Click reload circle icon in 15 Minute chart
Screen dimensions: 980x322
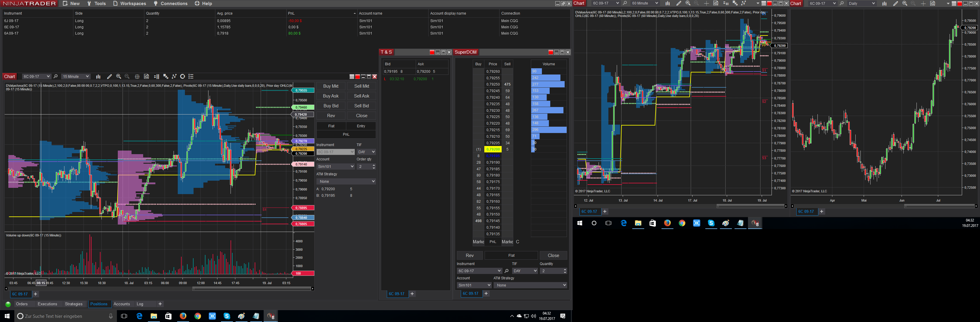(183, 76)
